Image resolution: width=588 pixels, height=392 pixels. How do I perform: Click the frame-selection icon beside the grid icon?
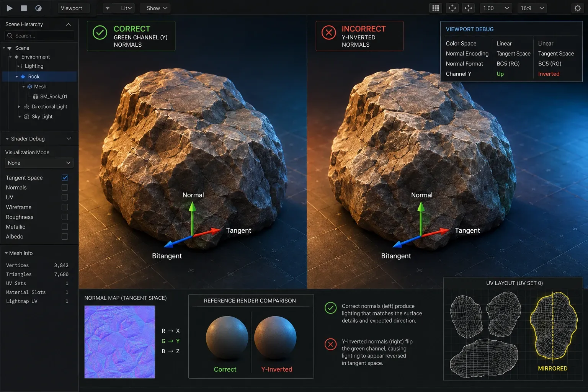pos(452,8)
